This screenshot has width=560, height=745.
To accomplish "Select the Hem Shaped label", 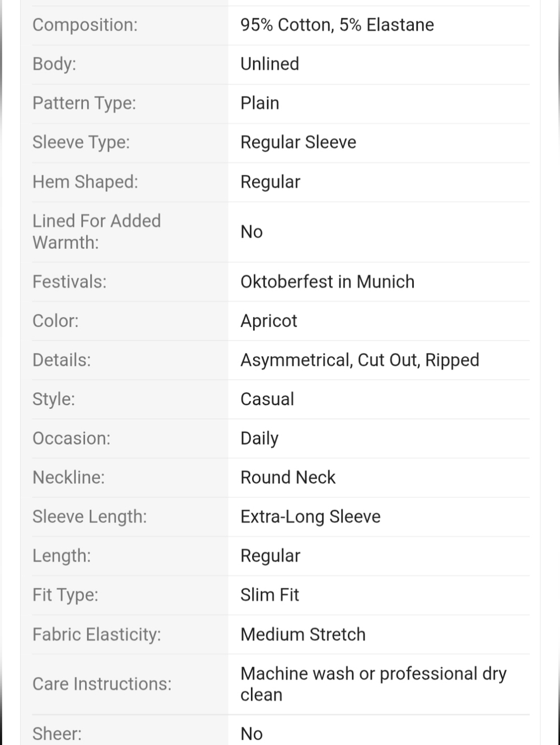I will 85,181.
